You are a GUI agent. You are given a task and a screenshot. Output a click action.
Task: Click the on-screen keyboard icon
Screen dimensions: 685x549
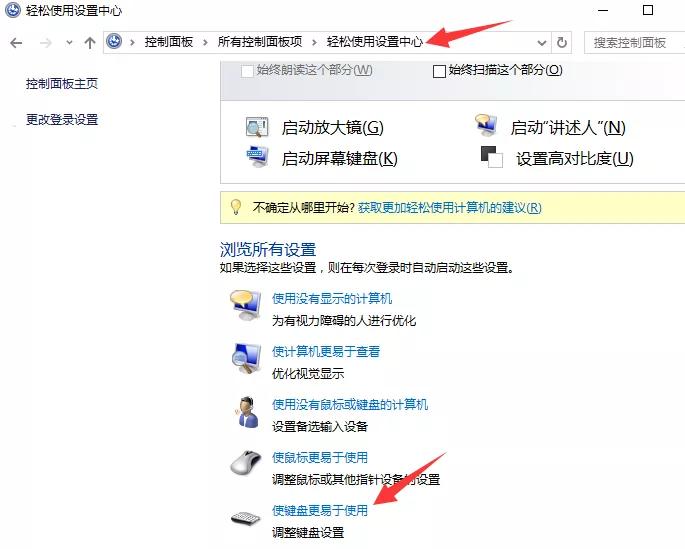[x=257, y=157]
